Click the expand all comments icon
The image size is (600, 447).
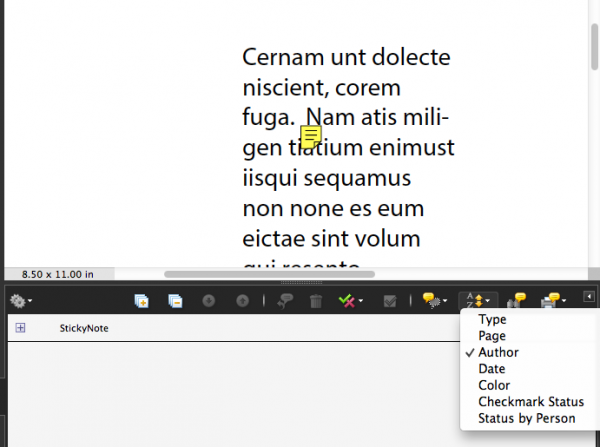[x=142, y=300]
